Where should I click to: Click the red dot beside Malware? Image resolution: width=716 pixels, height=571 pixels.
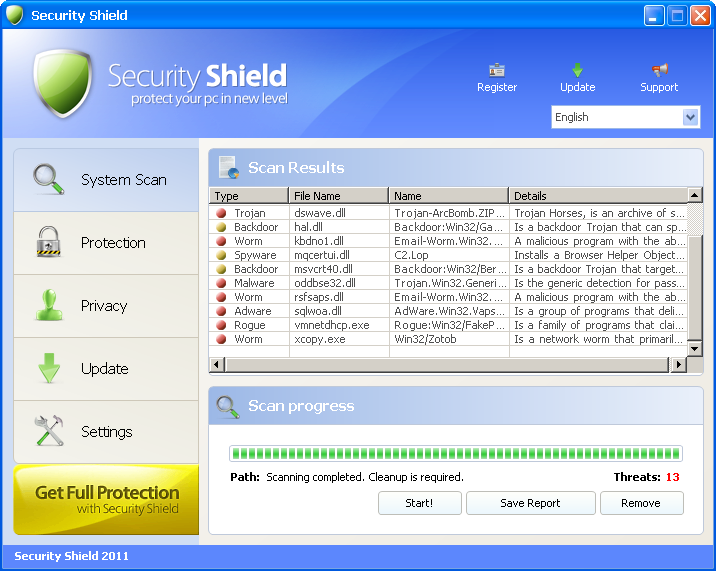tap(221, 283)
